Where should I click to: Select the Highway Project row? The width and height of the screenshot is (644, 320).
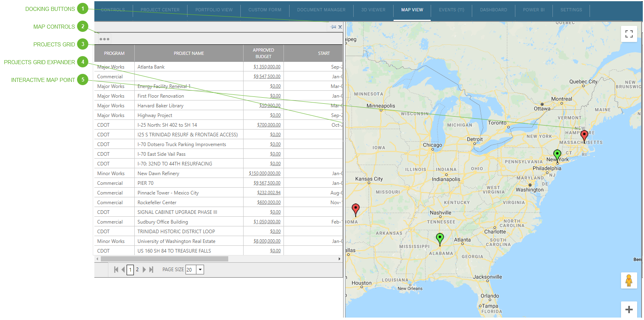tap(219, 115)
